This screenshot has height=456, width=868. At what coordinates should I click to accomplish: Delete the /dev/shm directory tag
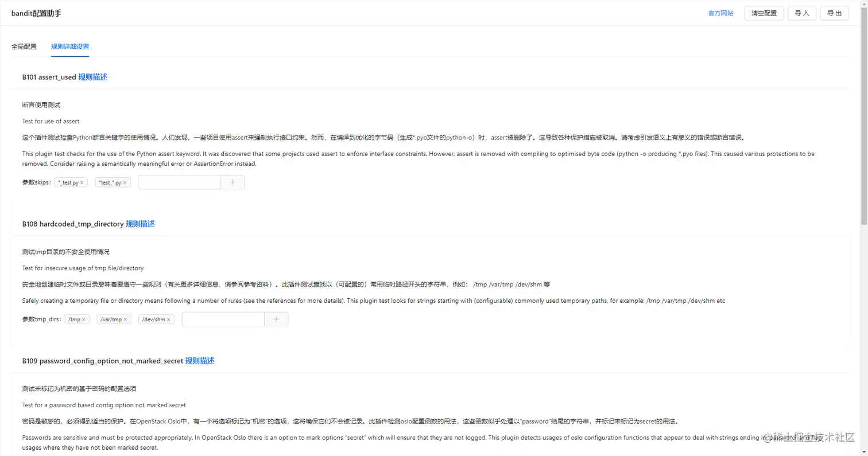(169, 319)
